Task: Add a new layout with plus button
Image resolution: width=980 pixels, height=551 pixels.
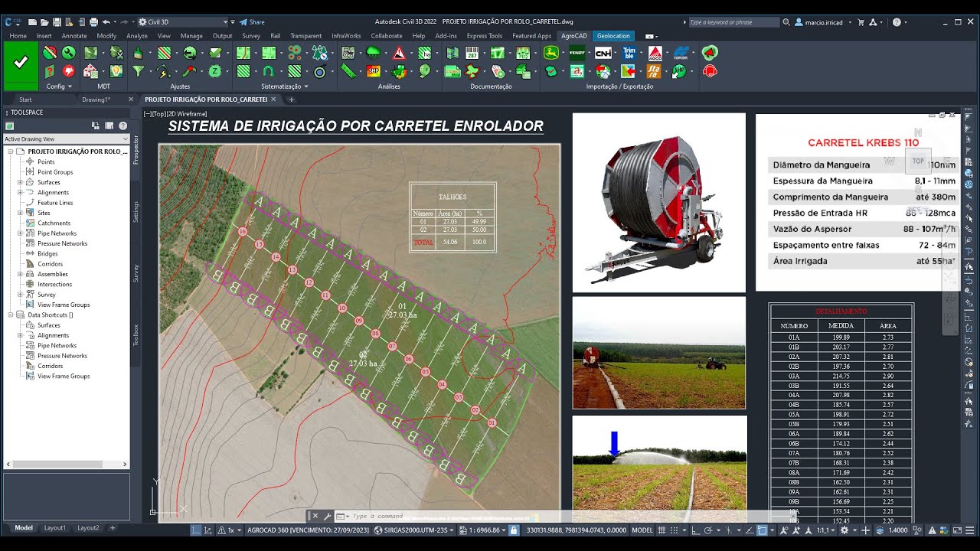Action: (113, 528)
